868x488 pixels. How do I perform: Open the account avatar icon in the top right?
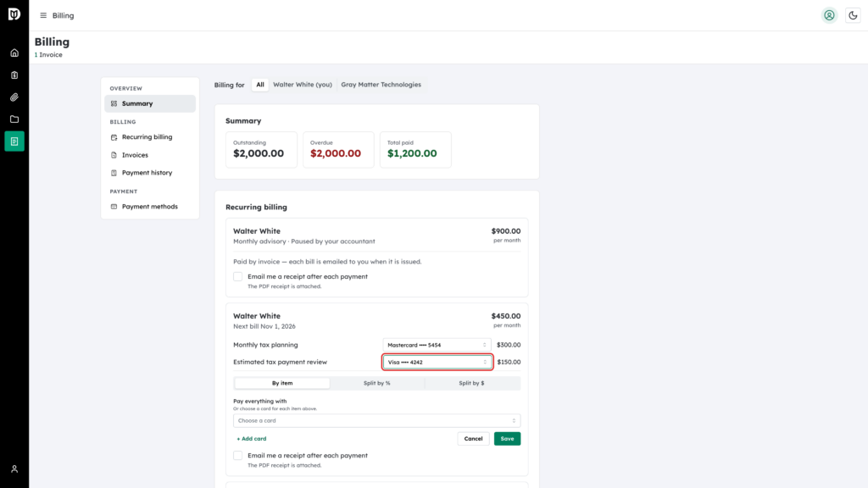coord(829,15)
